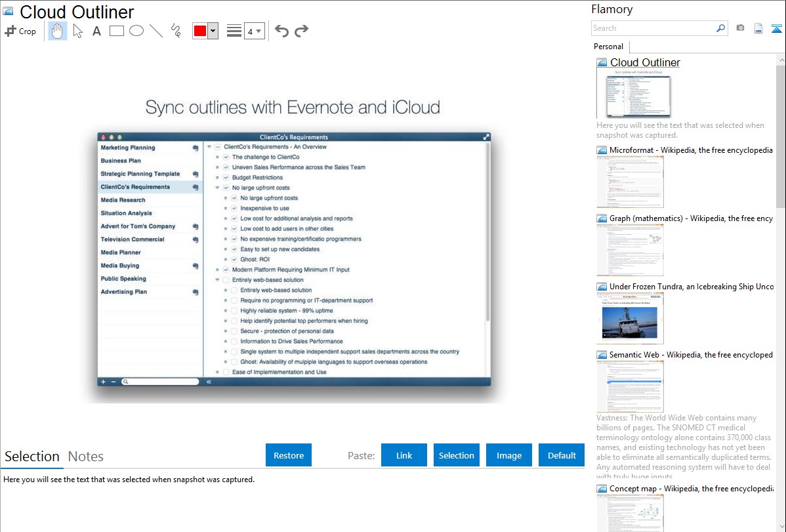Collapse the 'Entirely web-based solution' group triangle
The image size is (786, 532).
click(x=218, y=280)
